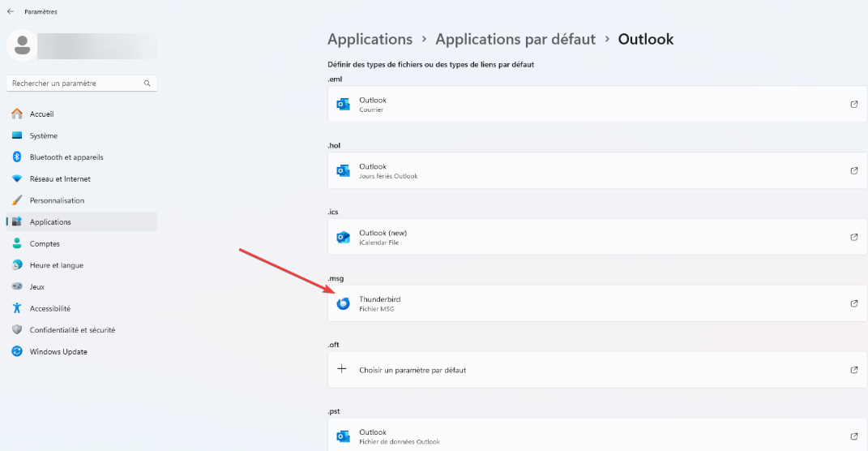The width and height of the screenshot is (868, 451).
Task: Click the Choisir un paramètre par défaut button
Action: click(597, 370)
